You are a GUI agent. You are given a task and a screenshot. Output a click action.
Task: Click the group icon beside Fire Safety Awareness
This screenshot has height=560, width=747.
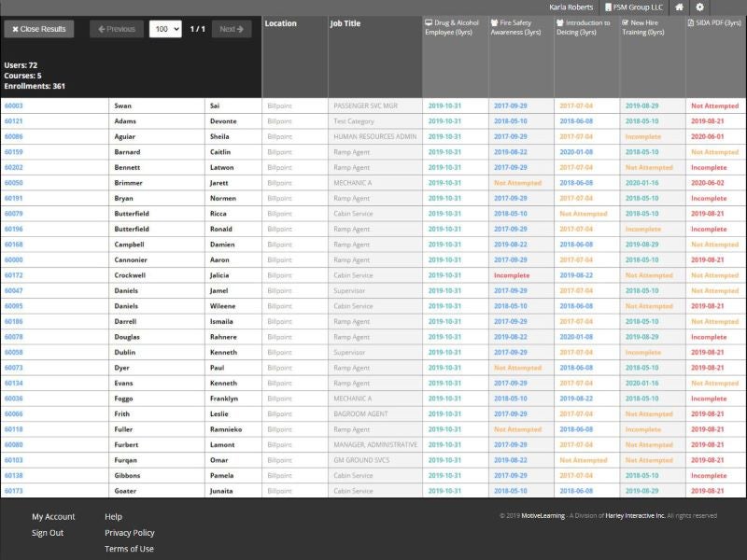pos(494,22)
